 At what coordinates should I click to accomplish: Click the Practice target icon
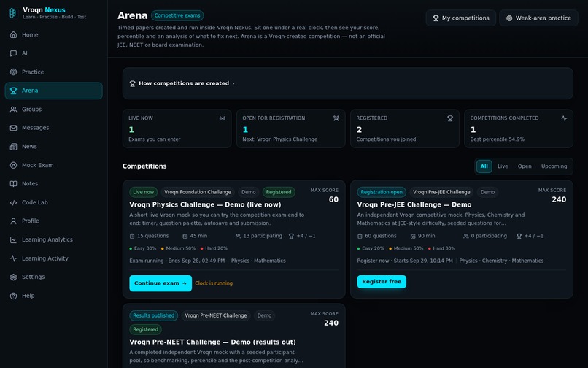pyautogui.click(x=14, y=72)
